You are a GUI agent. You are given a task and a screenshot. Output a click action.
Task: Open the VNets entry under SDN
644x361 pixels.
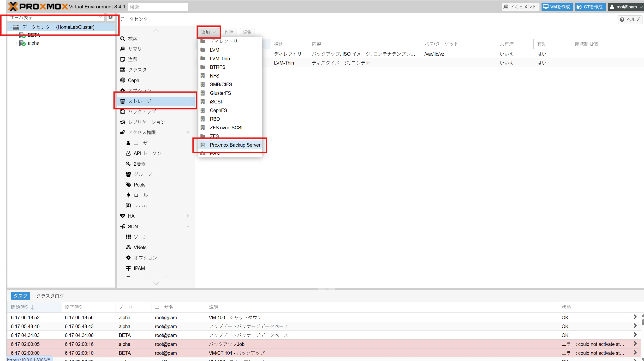tap(140, 247)
